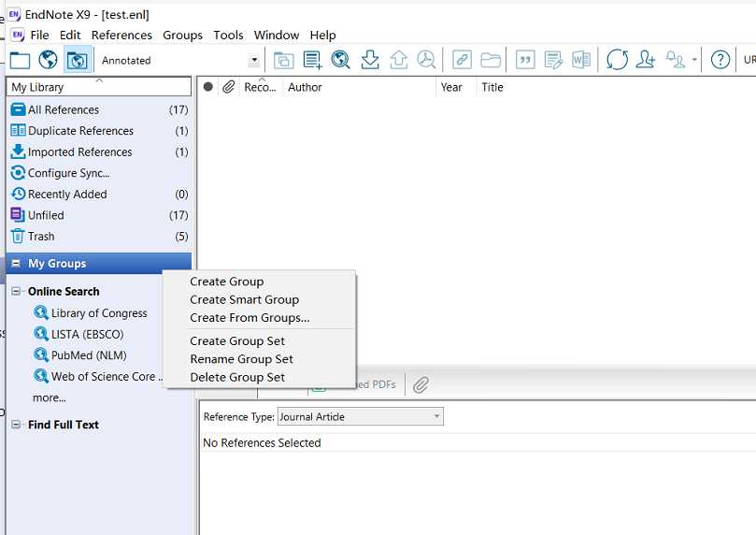
Task: Open the output style Annotated dropdown arrow
Action: point(254,60)
